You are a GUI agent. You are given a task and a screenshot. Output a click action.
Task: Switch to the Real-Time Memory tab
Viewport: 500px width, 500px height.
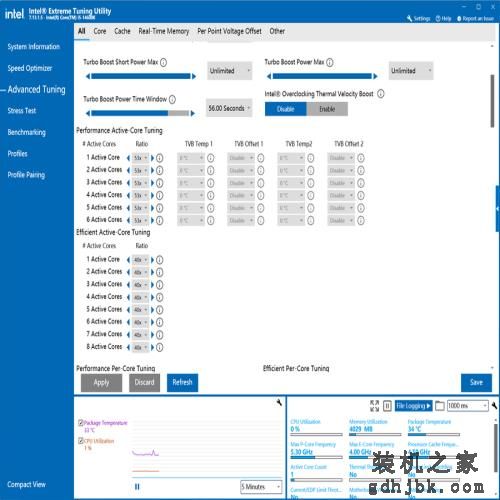click(x=164, y=31)
